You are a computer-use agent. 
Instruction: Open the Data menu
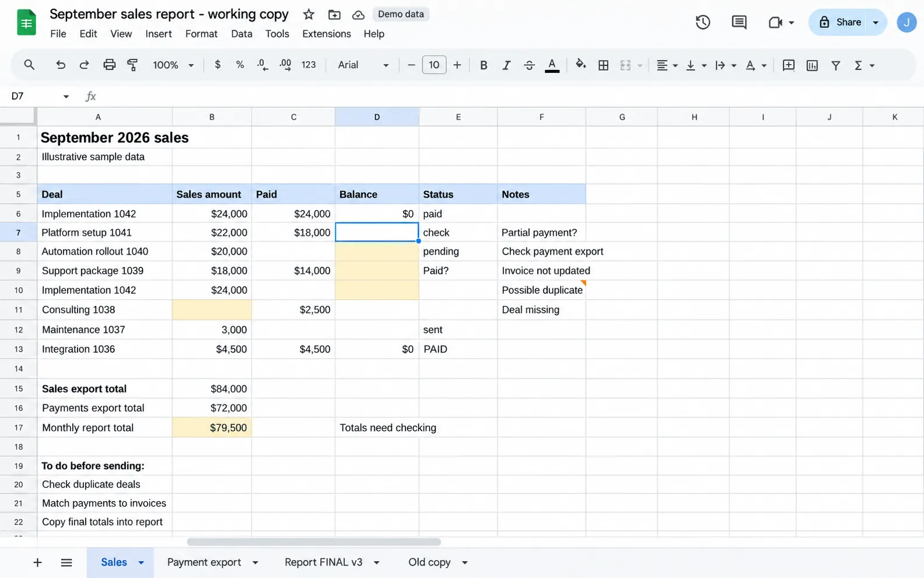tap(241, 34)
